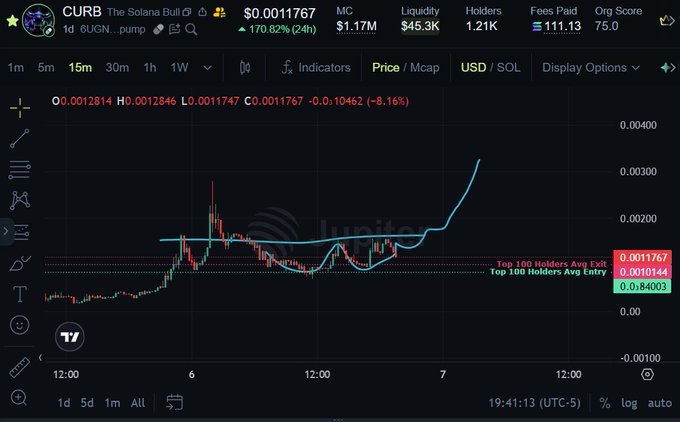Image resolution: width=680 pixels, height=422 pixels.
Task: Select the ruler measure tool
Action: (20, 368)
